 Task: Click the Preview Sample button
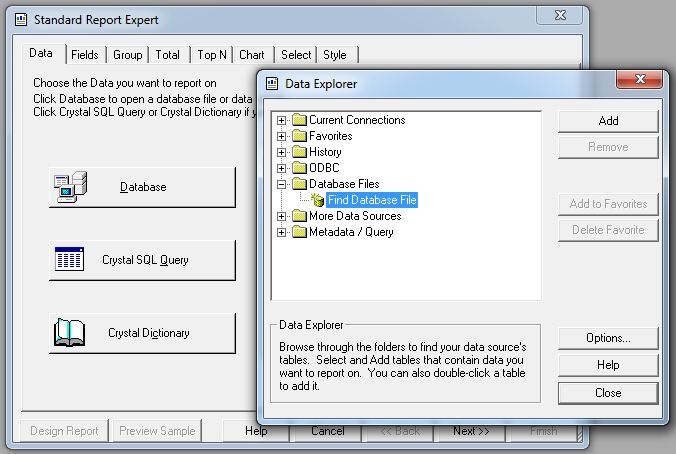point(157,431)
